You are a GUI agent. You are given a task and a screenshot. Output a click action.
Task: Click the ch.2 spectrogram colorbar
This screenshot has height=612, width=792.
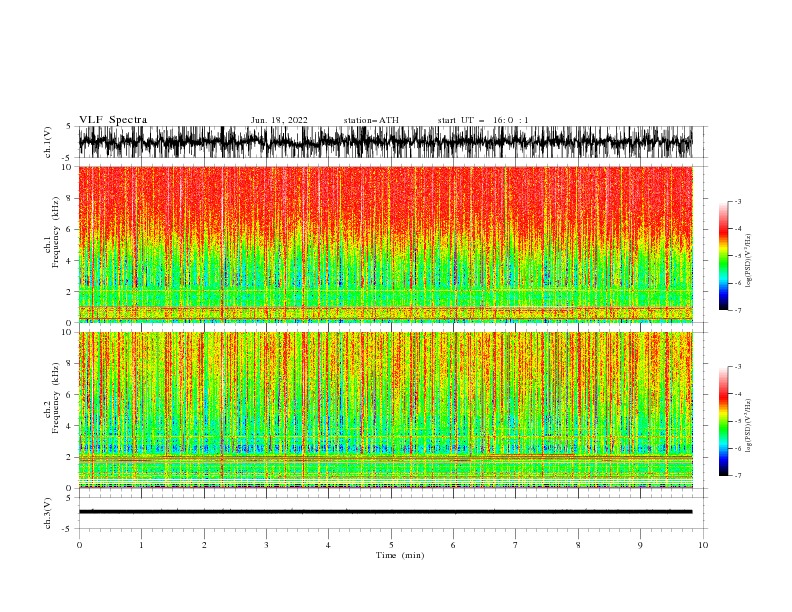[723, 421]
